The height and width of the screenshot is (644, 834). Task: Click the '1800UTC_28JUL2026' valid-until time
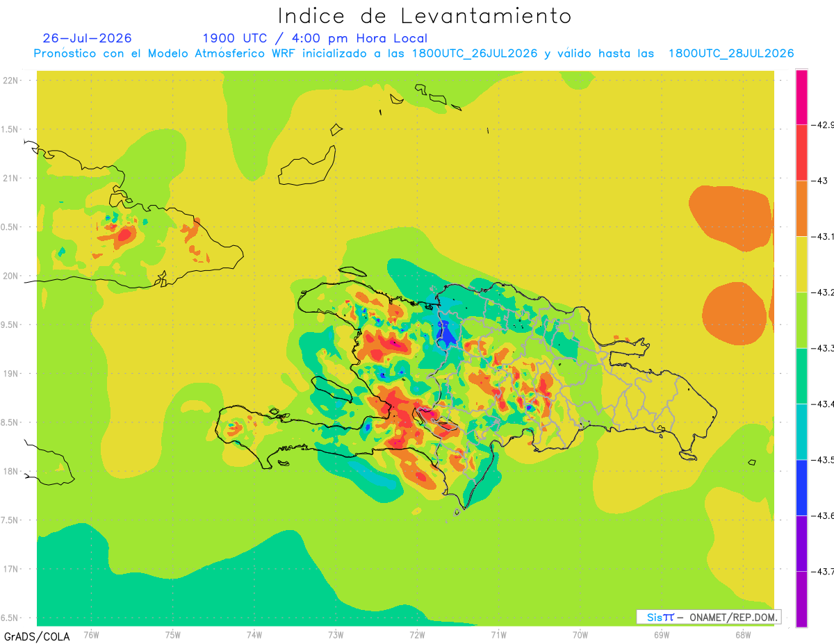[731, 53]
